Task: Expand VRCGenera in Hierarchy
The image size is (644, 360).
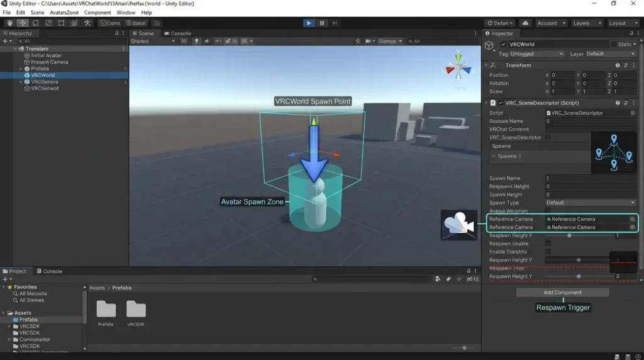Action: click(21, 82)
